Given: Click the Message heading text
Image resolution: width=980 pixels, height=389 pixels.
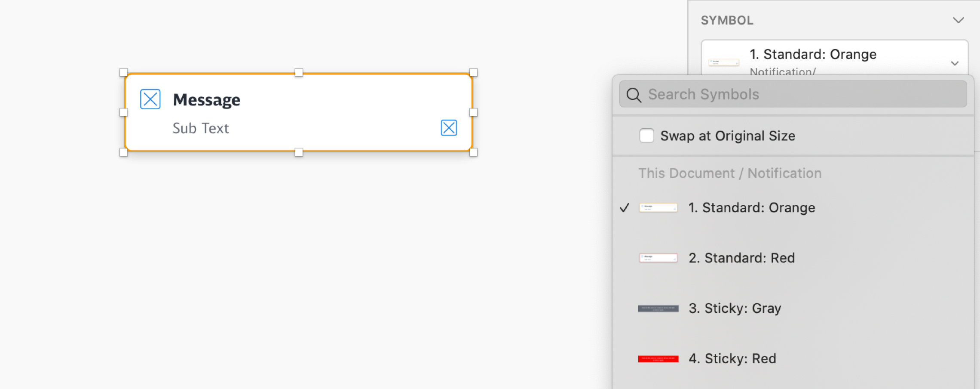Looking at the screenshot, I should [207, 100].
